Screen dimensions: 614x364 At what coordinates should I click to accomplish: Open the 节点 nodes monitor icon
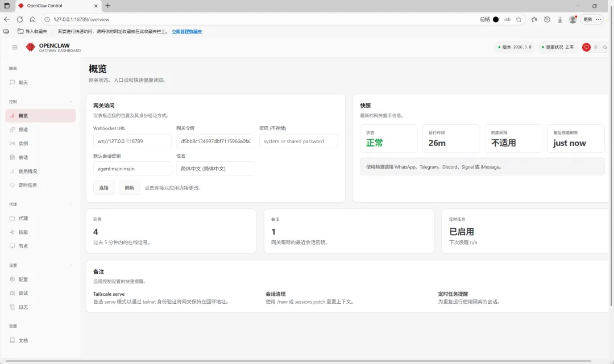(12, 246)
